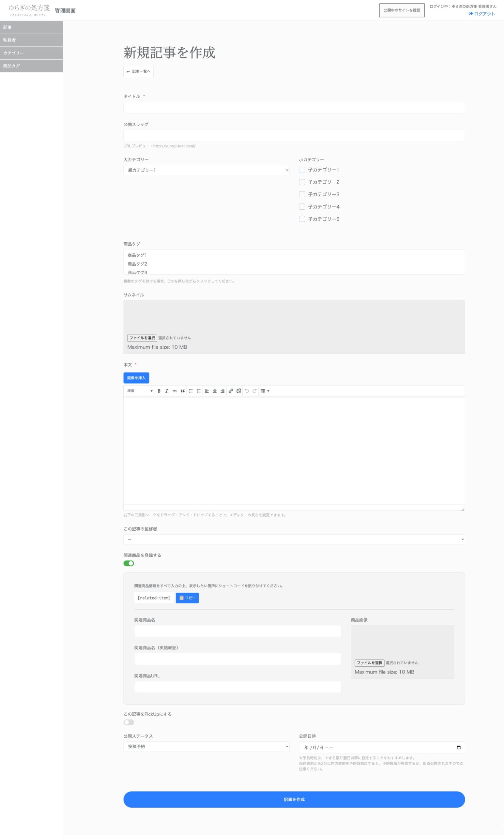Go to 商品タグ in the sidebar
The height and width of the screenshot is (835, 504).
point(32,66)
